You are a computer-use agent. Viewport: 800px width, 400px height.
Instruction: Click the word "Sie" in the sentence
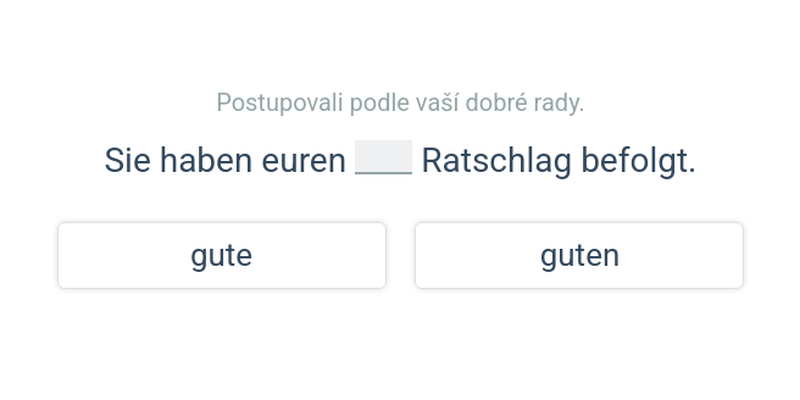coord(127,160)
